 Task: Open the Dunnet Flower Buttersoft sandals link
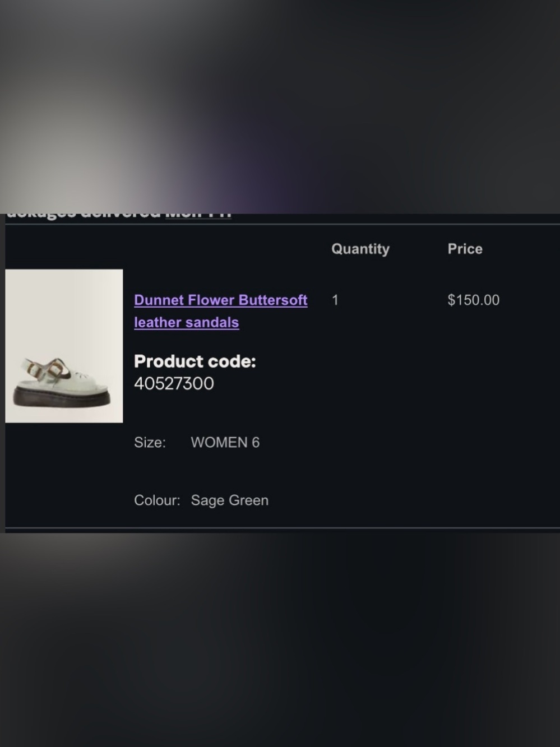click(220, 300)
